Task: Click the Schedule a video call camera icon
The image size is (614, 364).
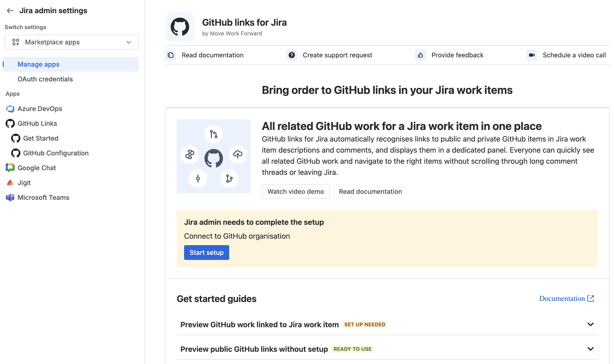Action: coord(532,55)
